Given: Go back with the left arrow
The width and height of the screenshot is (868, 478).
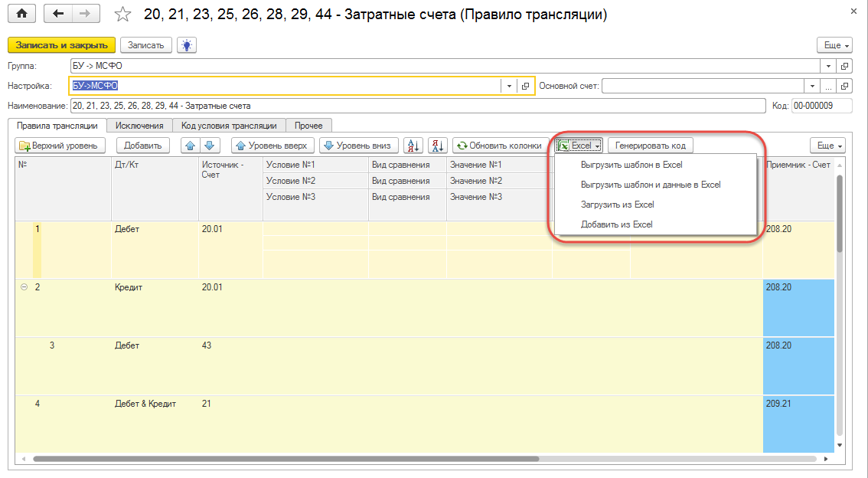Looking at the screenshot, I should 59,14.
